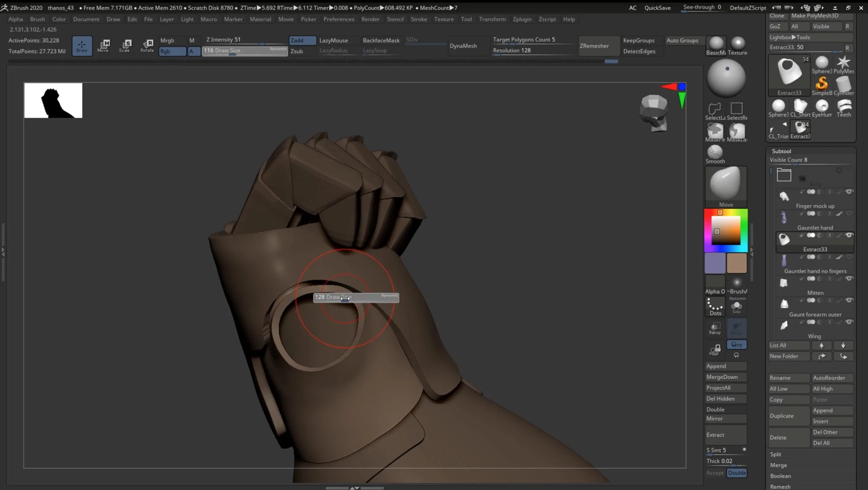
Task: Switch to the Rotate gizmo icon
Action: (x=147, y=46)
